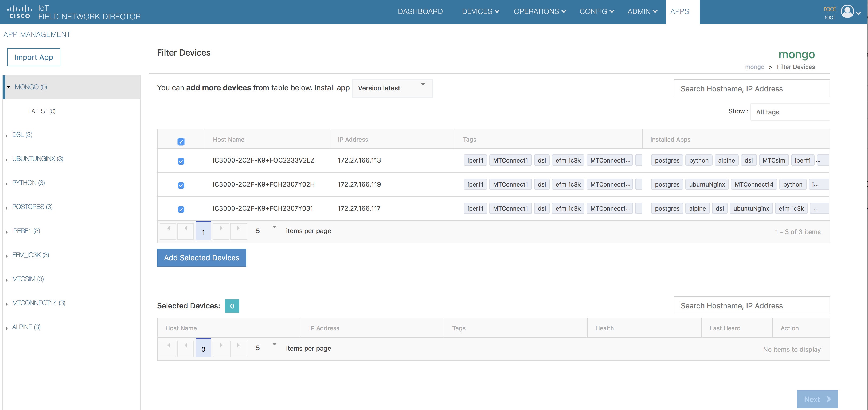Click the Cisco logo in header
This screenshot has height=410, width=868.
tap(19, 12)
